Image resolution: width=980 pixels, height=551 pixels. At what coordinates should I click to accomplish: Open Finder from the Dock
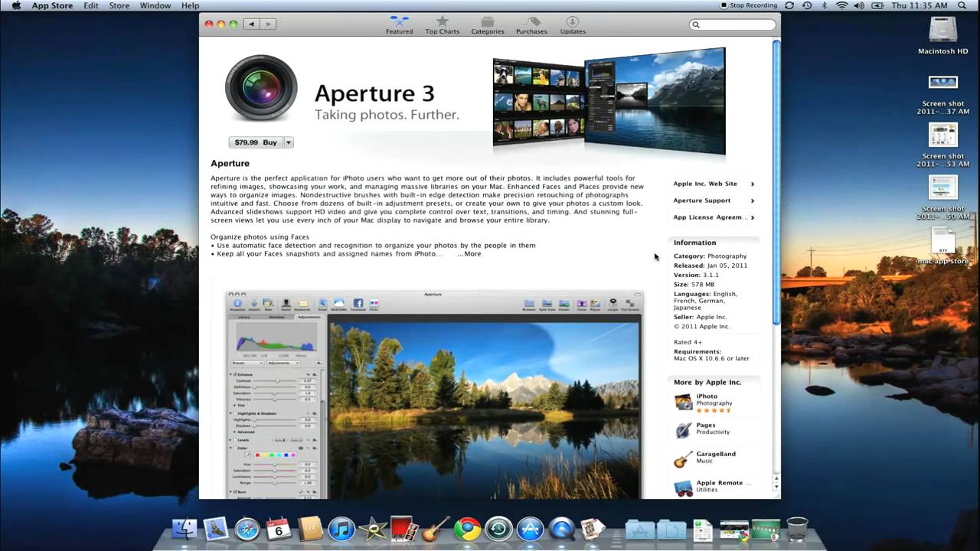click(x=185, y=529)
